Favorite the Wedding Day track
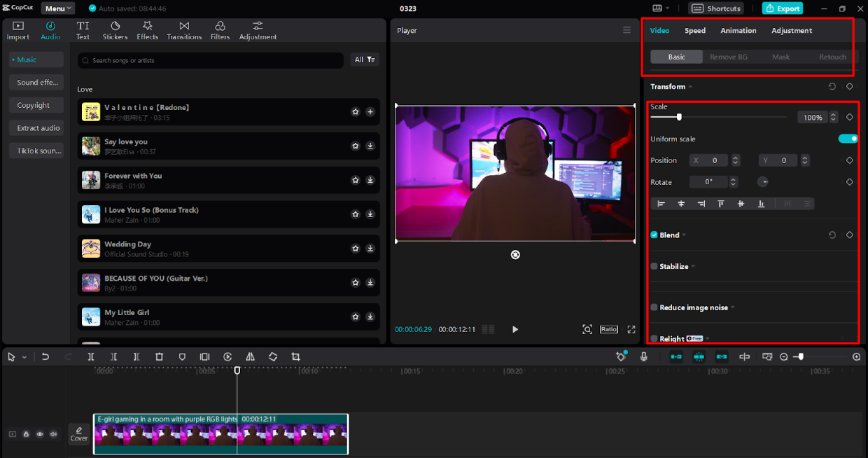The height and width of the screenshot is (458, 868). (x=356, y=249)
